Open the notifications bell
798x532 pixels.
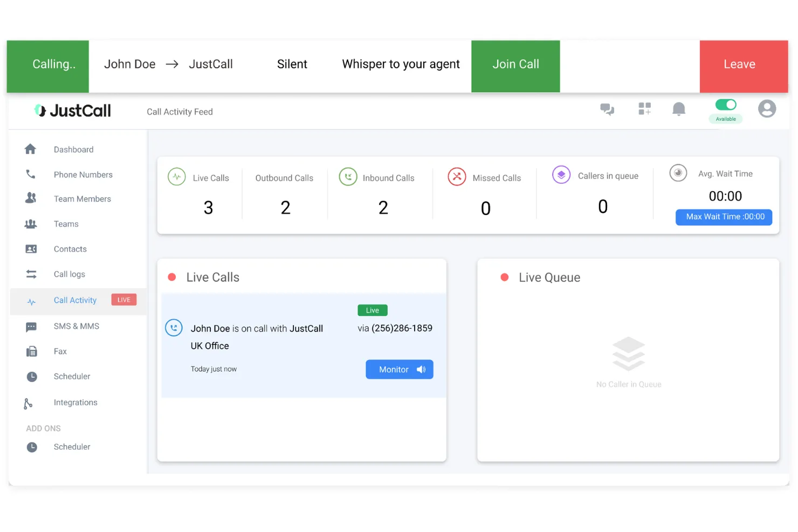679,109
